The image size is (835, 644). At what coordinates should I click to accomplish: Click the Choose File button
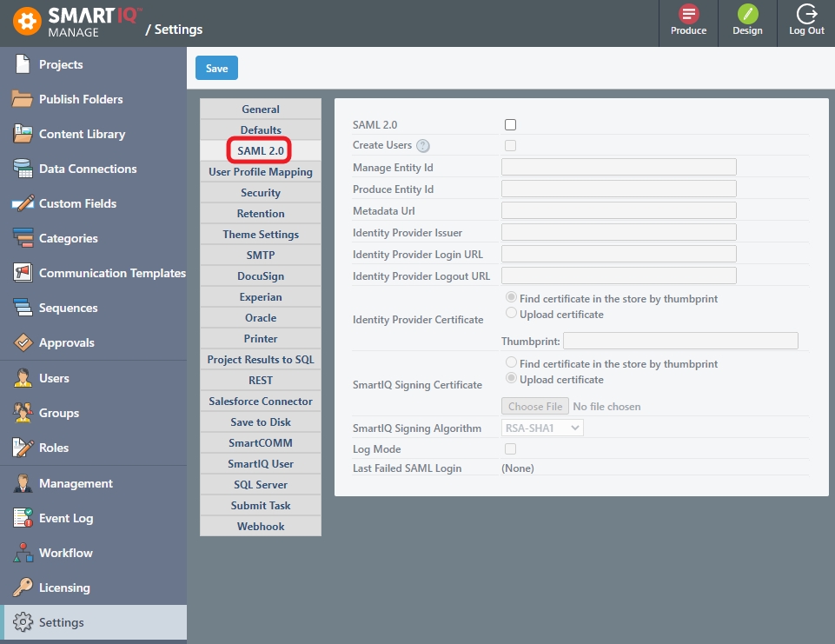pos(535,406)
